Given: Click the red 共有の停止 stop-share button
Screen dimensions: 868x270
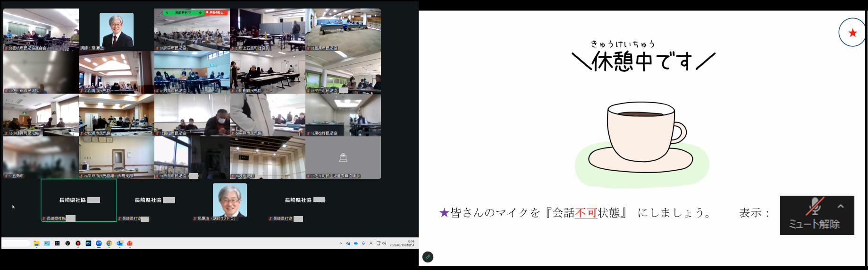Looking at the screenshot, I should click(x=216, y=13).
